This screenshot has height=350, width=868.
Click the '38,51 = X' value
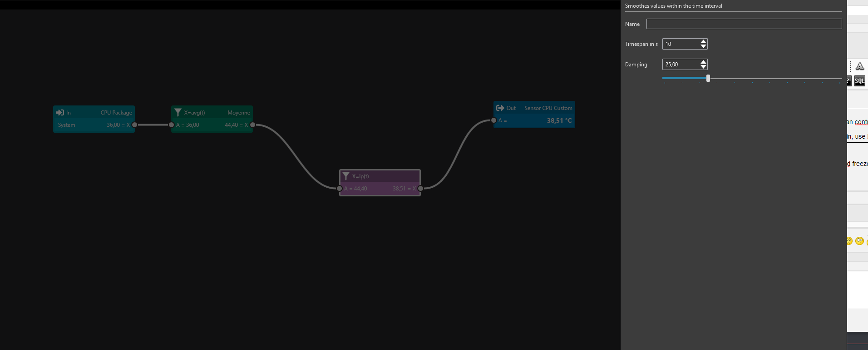pos(404,189)
